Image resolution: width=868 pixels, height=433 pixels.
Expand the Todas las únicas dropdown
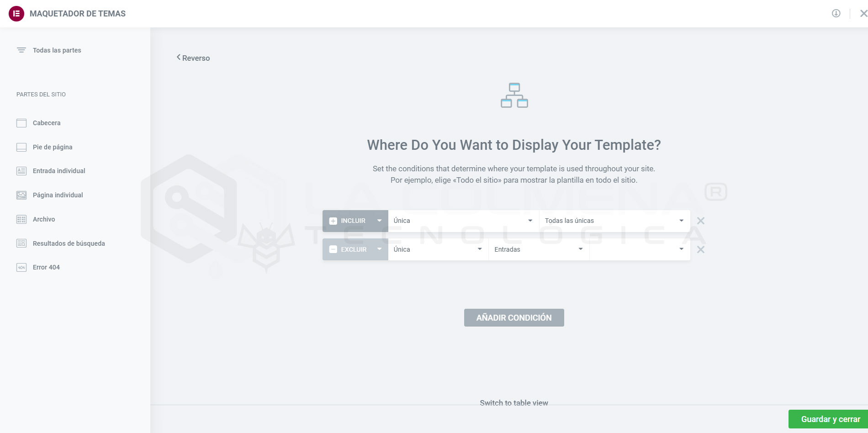[x=614, y=221]
